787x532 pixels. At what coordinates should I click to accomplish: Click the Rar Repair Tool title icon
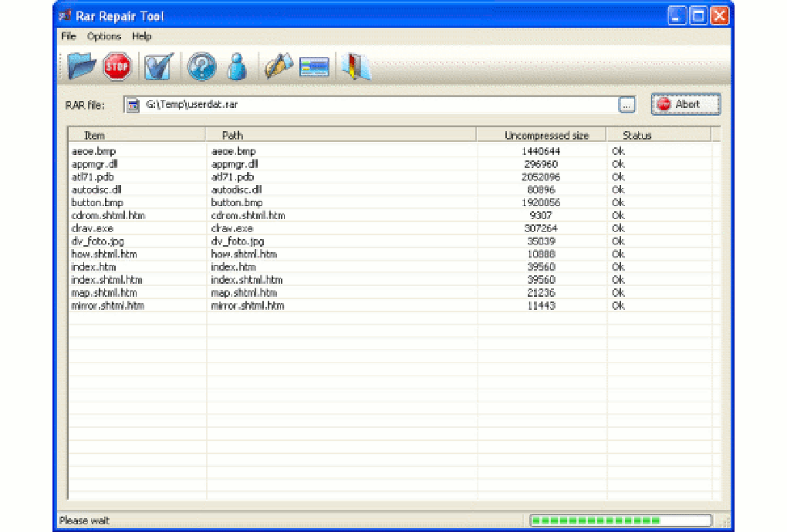click(x=65, y=16)
